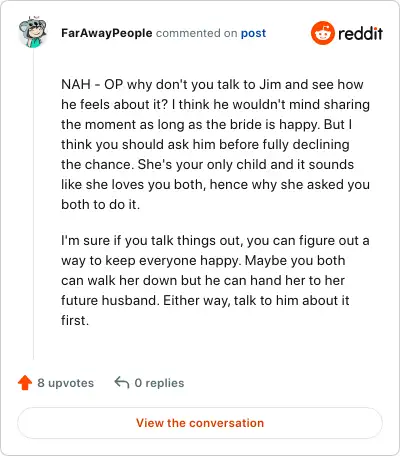Click the reply arrow icon

coord(122,383)
